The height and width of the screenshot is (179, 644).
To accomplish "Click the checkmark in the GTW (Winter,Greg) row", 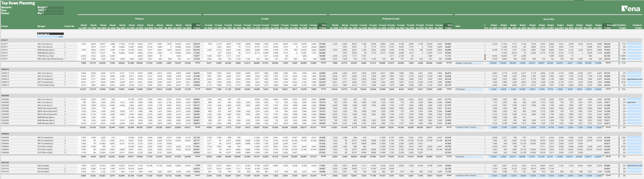I will click(x=485, y=85).
